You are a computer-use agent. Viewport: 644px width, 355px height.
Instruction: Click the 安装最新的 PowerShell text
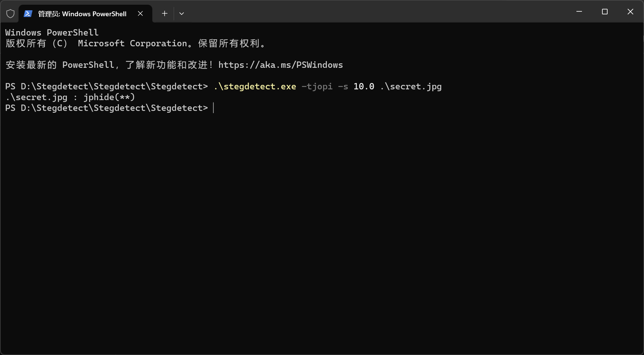click(59, 65)
